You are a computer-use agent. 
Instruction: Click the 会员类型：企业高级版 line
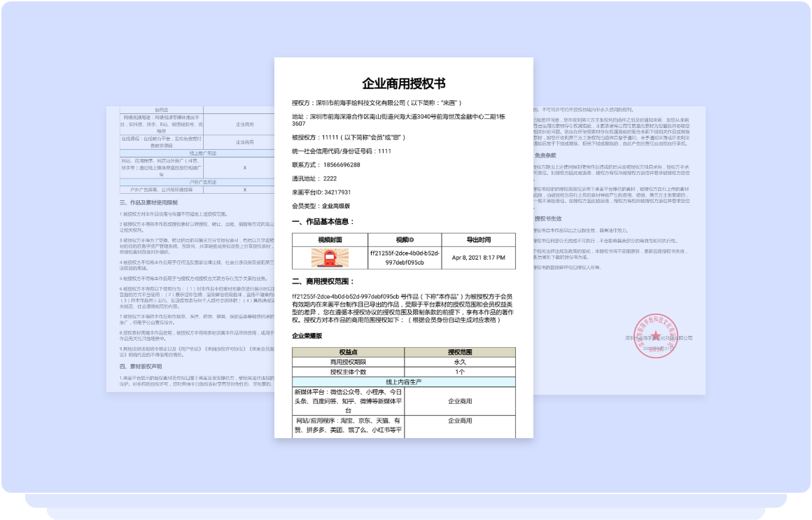321,206
